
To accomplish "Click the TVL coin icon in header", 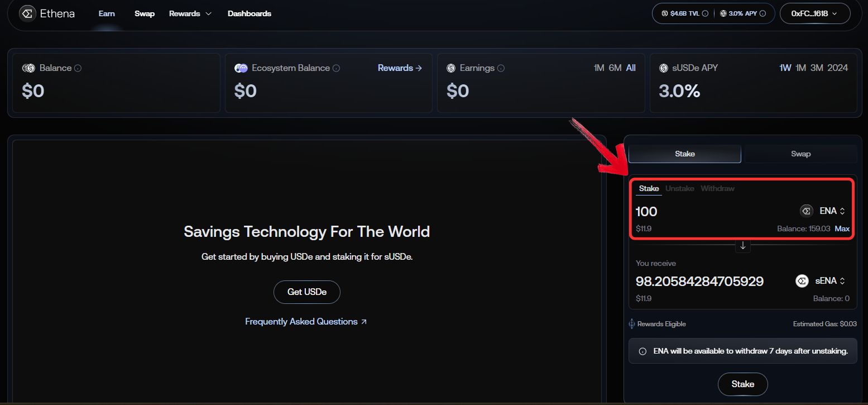I will (x=665, y=13).
